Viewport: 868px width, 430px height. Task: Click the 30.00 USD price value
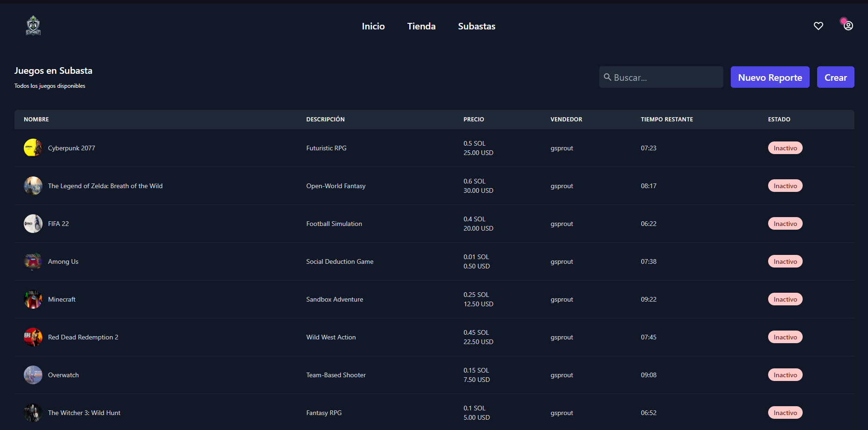click(x=478, y=190)
